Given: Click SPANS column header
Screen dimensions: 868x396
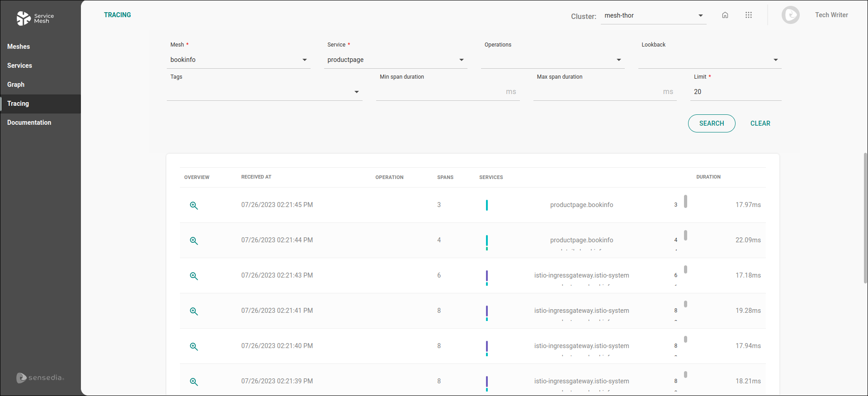Looking at the screenshot, I should (x=445, y=177).
